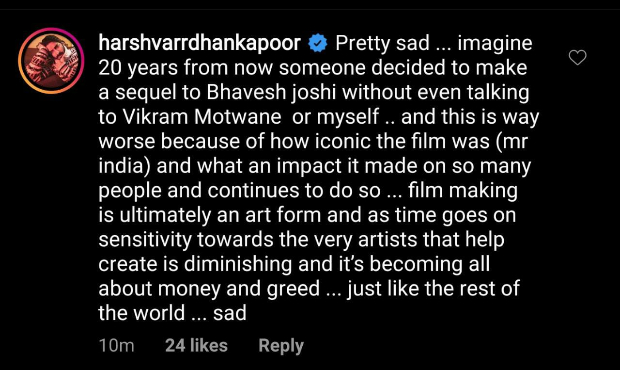Reply to this comment
This screenshot has height=370, width=620.
click(281, 345)
